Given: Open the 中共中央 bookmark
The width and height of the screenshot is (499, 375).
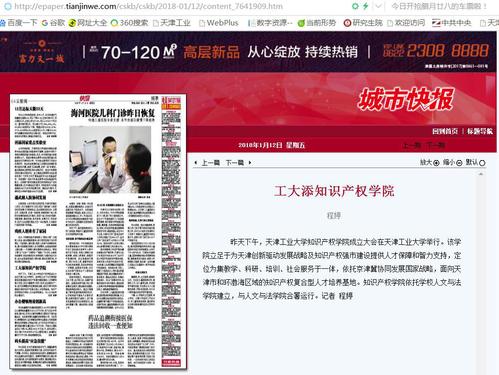Looking at the screenshot, I should coord(452,23).
